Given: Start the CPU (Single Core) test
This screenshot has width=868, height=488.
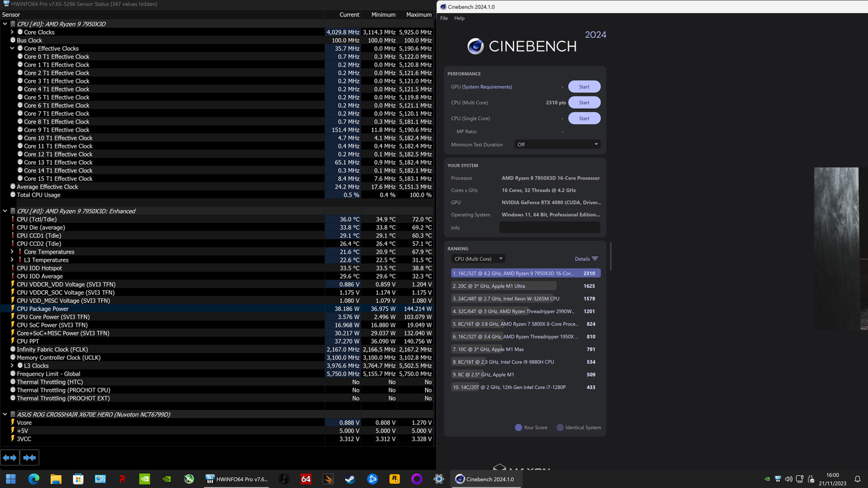Looking at the screenshot, I should click(x=584, y=118).
